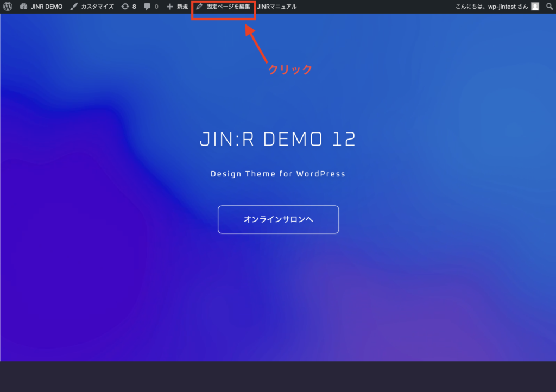
Task: Click the updates refresh icon
Action: click(x=124, y=7)
